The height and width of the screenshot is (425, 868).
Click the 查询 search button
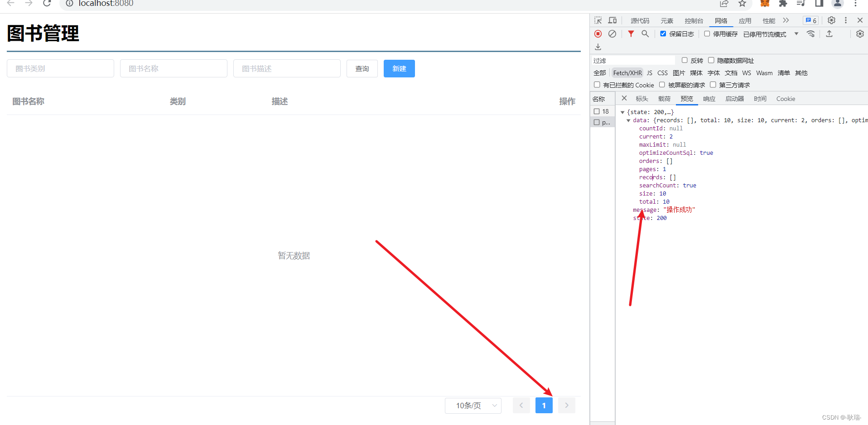click(362, 68)
